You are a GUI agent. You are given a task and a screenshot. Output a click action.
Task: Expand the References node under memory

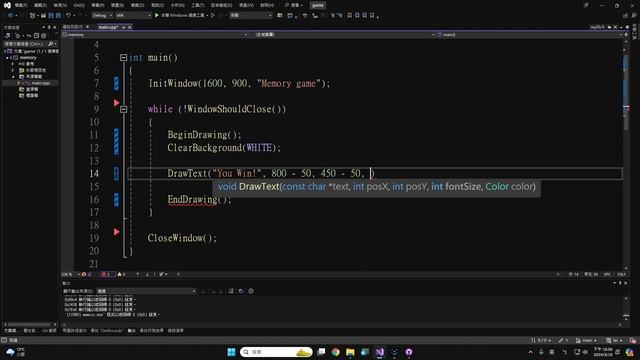point(13,64)
